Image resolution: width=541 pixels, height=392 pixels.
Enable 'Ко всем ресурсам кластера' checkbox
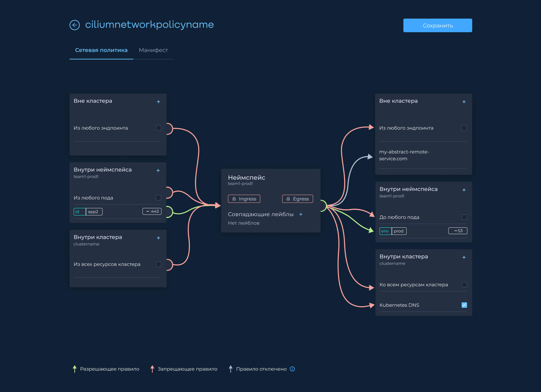pos(464,285)
